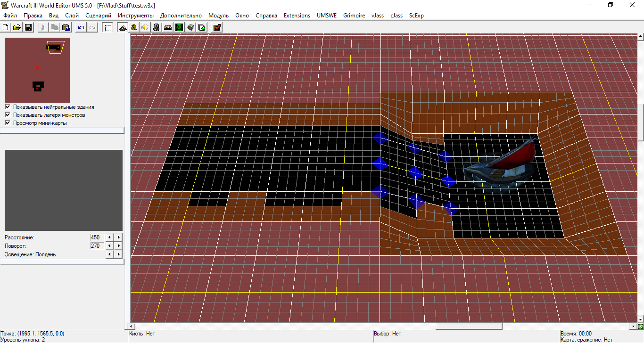Toggle Показывать лагеря монстров checkbox
644x343 pixels.
(8, 115)
